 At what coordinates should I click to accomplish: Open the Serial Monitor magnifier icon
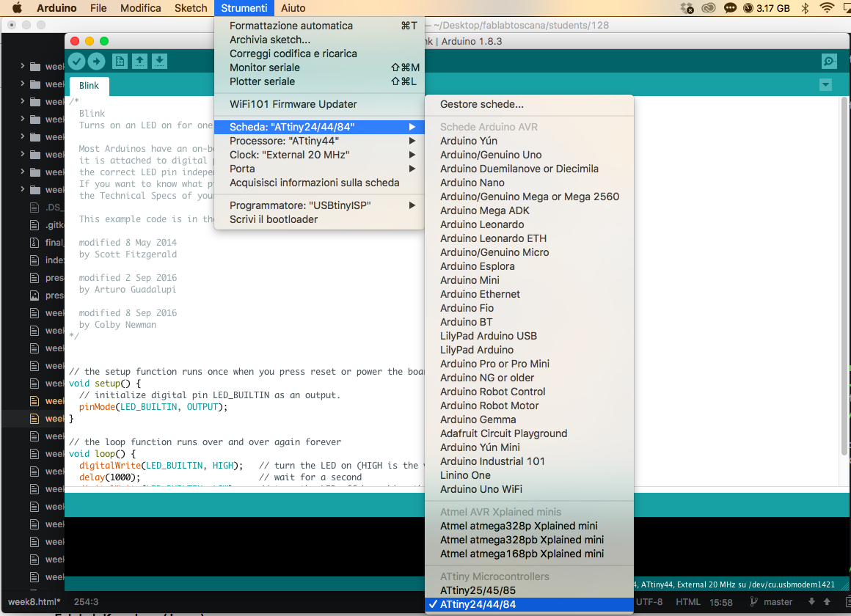point(829,62)
